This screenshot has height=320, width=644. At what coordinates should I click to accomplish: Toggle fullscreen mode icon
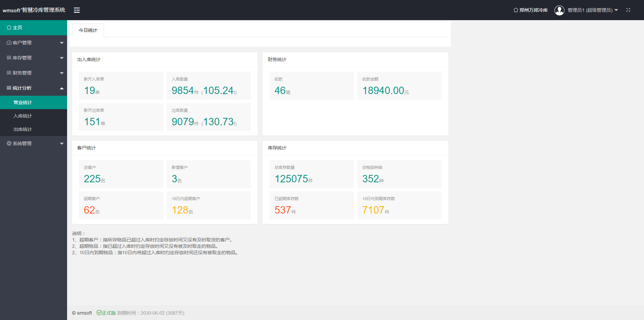point(628,10)
